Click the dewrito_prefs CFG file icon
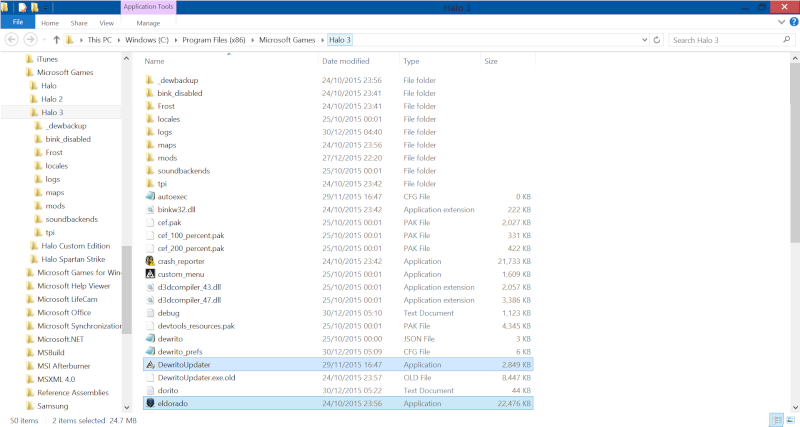800x427 pixels. (150, 351)
